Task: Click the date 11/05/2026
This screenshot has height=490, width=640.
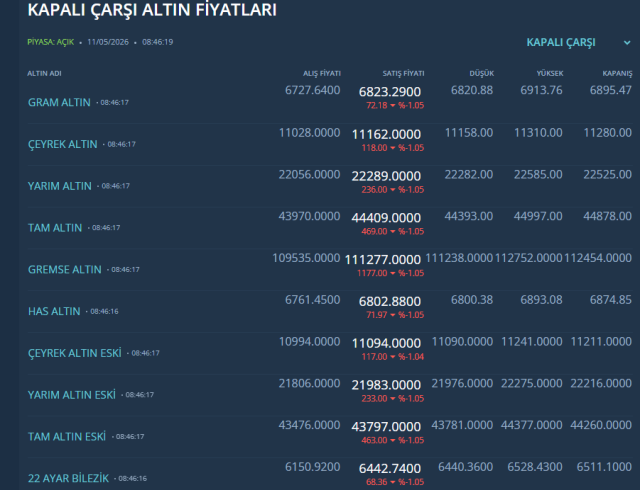Action: pos(108,42)
